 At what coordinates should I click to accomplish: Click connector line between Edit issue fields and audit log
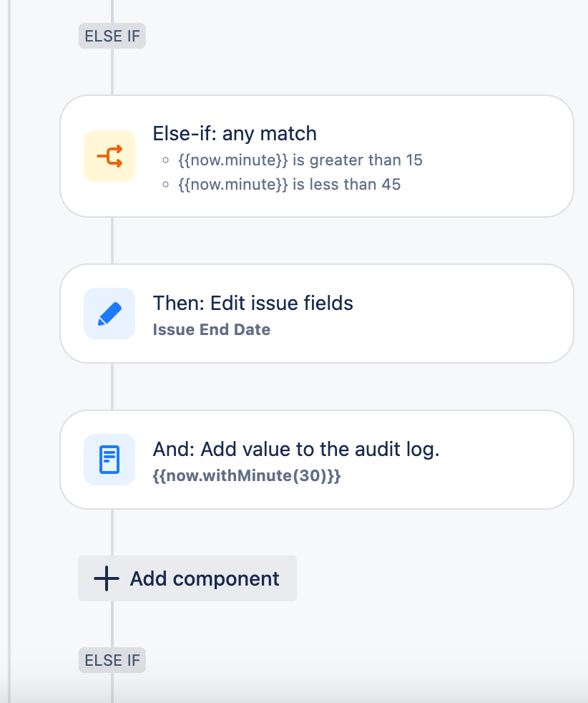(112, 387)
